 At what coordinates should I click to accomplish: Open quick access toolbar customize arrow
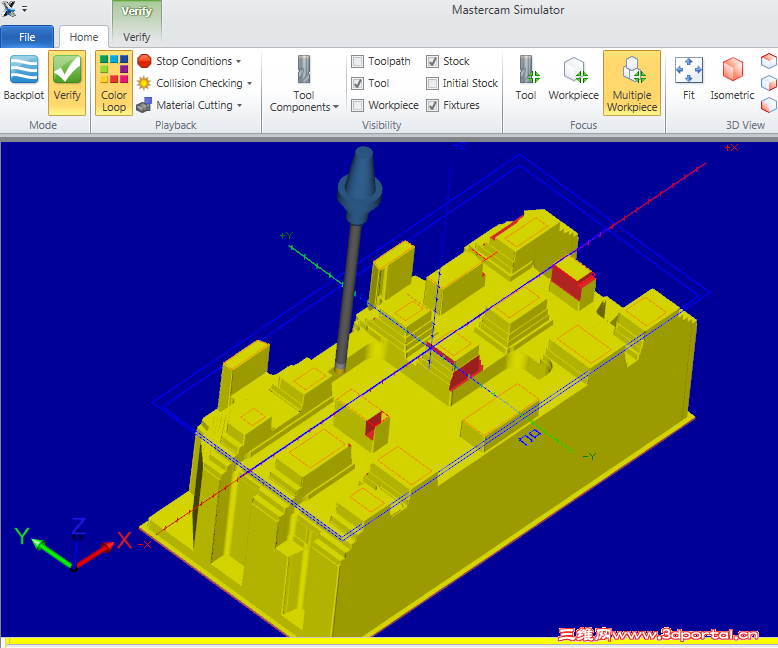click(24, 9)
